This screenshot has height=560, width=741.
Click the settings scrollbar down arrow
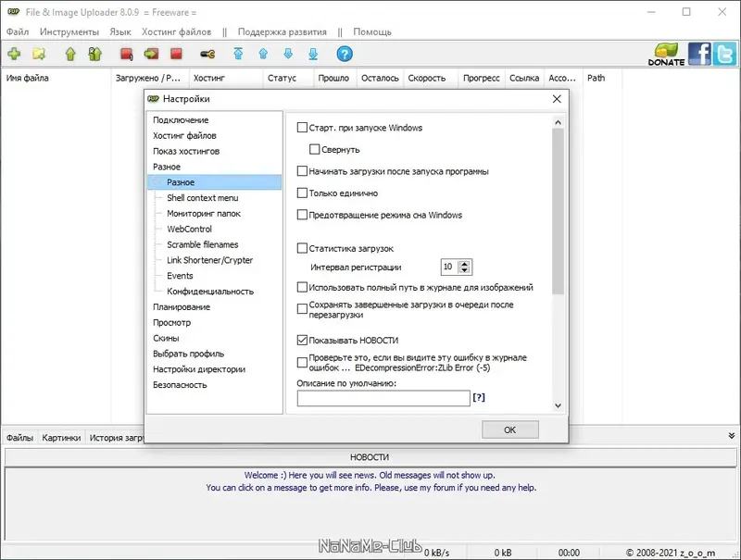558,405
